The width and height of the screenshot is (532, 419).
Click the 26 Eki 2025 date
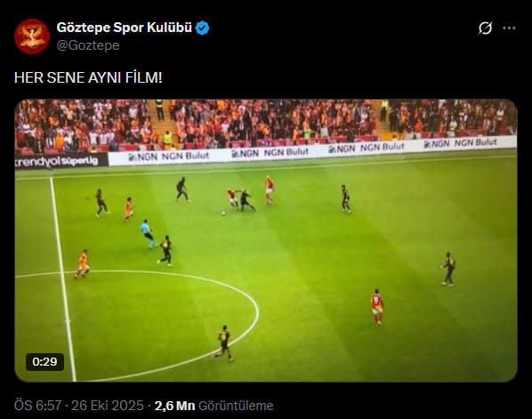click(108, 406)
